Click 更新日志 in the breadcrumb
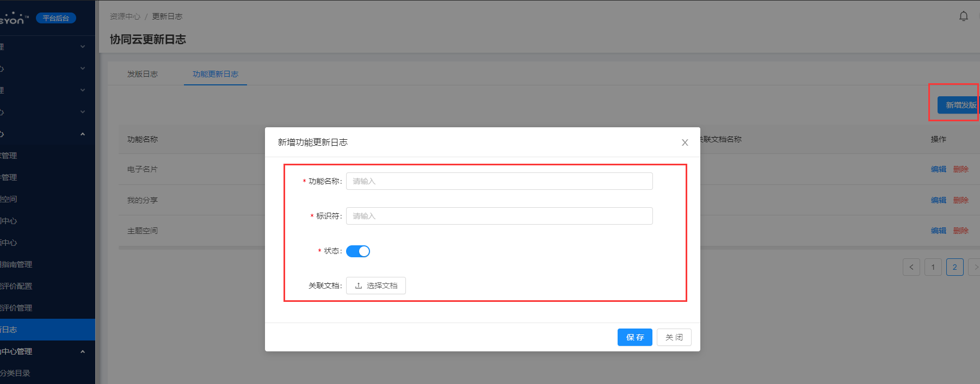The image size is (980, 384). click(167, 16)
